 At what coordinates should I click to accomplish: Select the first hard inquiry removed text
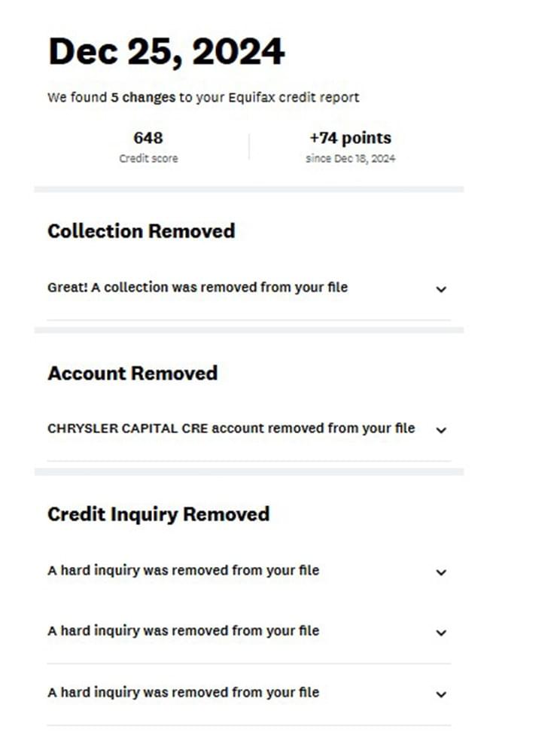point(183,571)
